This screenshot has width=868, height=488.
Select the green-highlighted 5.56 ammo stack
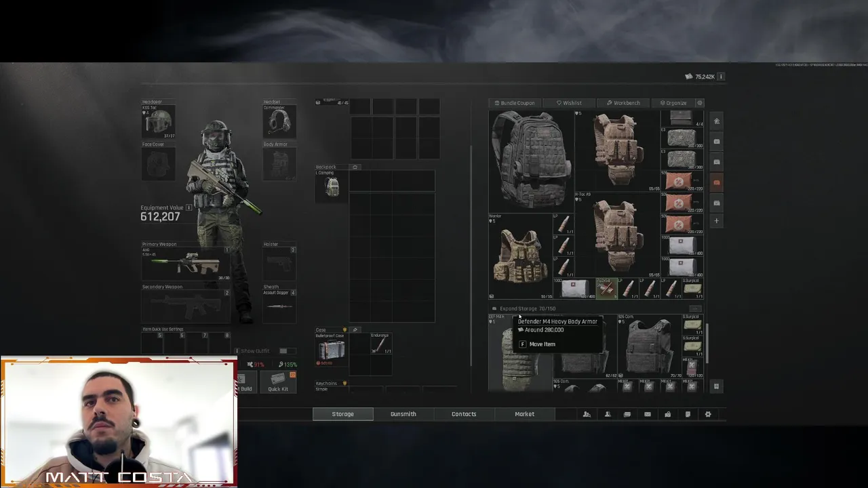[607, 289]
